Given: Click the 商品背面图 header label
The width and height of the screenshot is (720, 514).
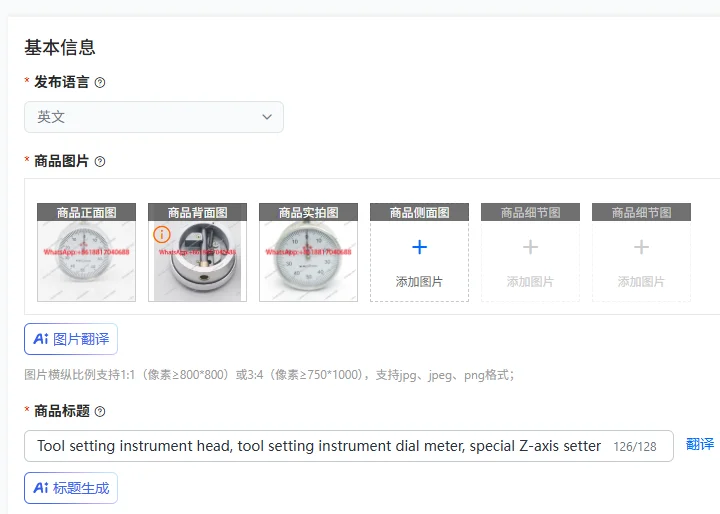Looking at the screenshot, I should click(197, 213).
